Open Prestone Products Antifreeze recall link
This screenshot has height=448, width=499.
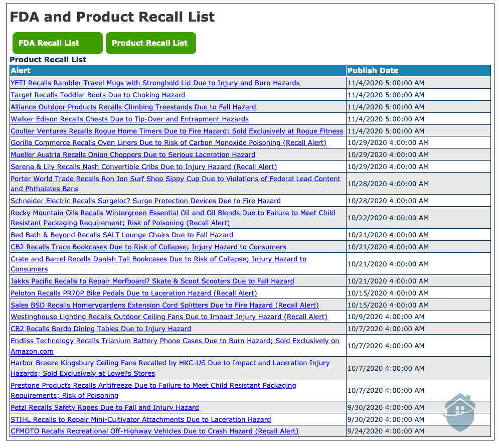[153, 390]
